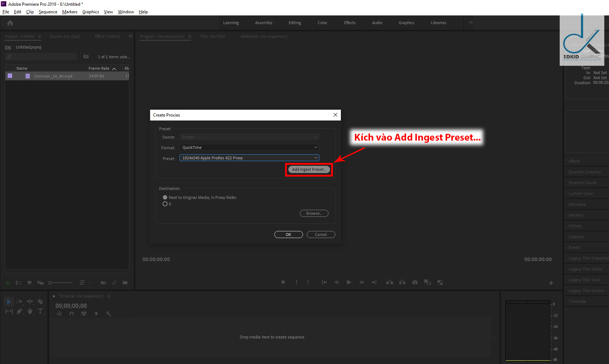Open the Sequence menu
This screenshot has height=364, width=609.
coord(48,12)
